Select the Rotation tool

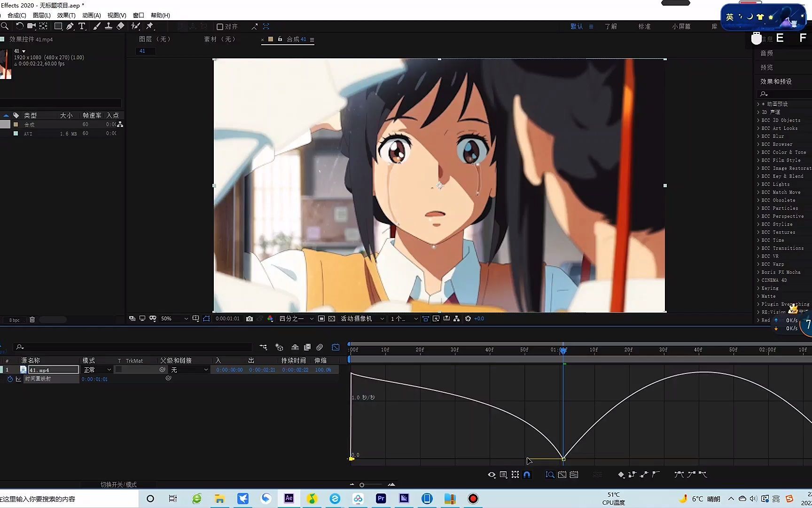20,26
